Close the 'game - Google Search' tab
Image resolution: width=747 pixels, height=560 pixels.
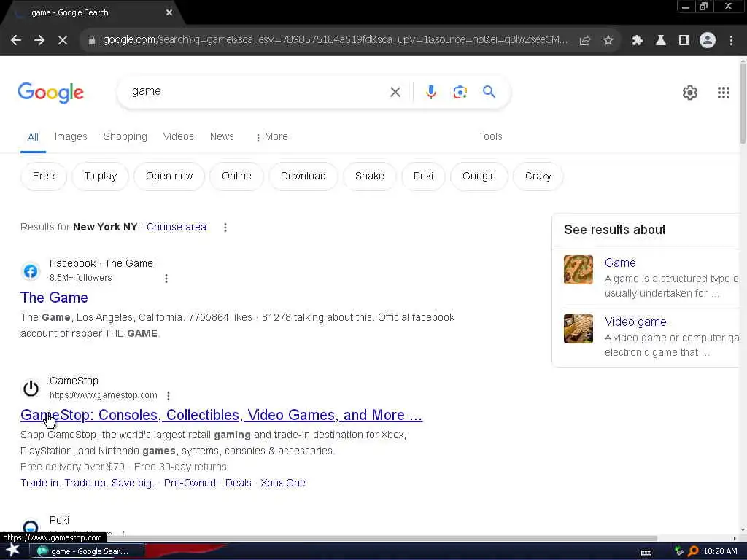[169, 13]
